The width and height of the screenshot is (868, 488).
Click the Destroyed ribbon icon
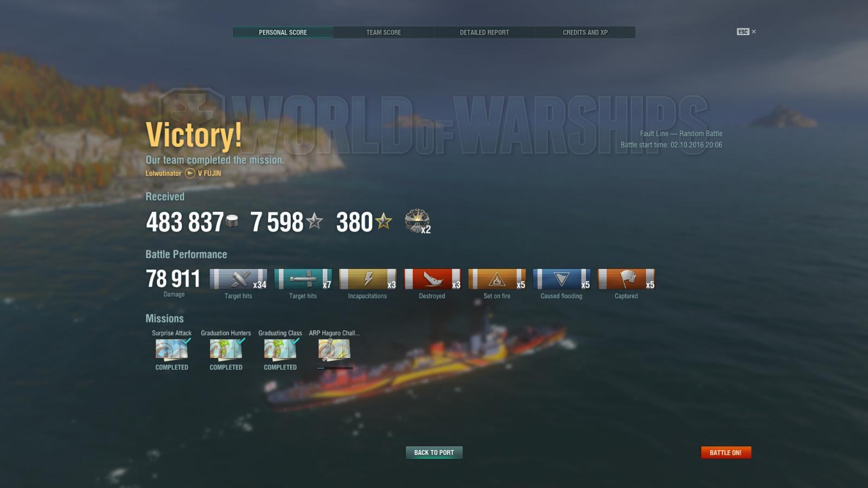[x=432, y=279]
